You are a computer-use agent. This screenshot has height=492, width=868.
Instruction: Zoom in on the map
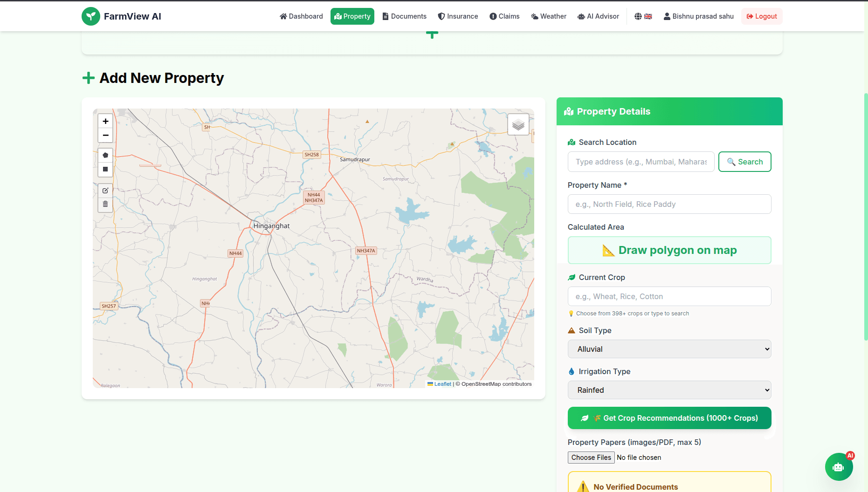pos(105,121)
